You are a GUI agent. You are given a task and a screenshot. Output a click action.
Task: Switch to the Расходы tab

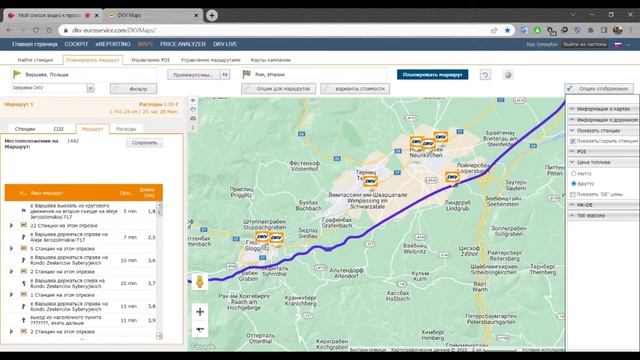coord(126,129)
